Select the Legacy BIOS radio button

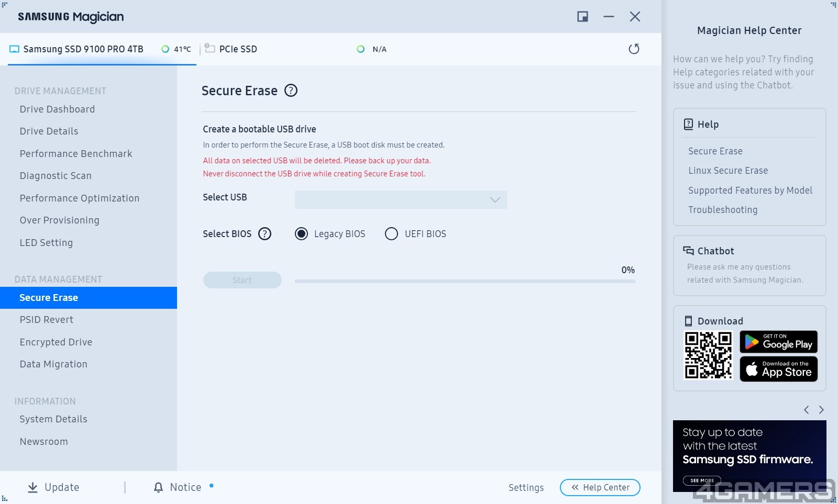(301, 234)
